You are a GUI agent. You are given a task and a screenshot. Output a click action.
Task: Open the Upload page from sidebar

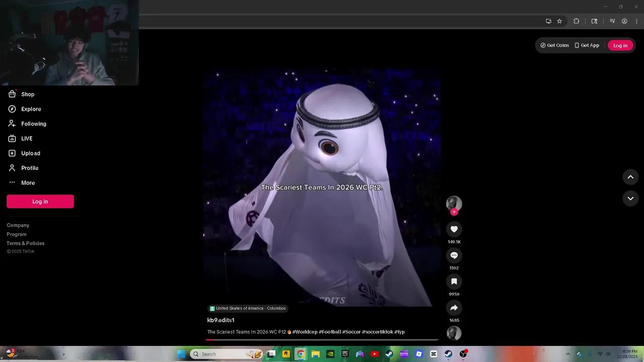24,153
